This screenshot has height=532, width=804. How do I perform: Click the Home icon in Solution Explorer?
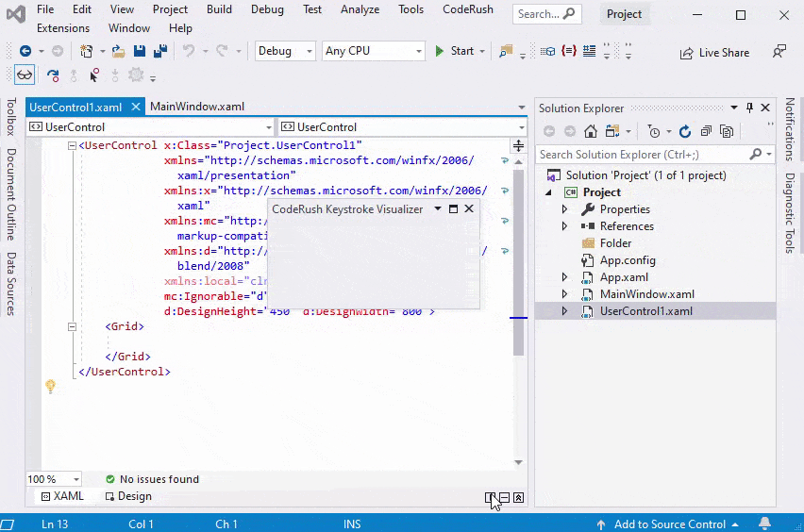(x=589, y=132)
